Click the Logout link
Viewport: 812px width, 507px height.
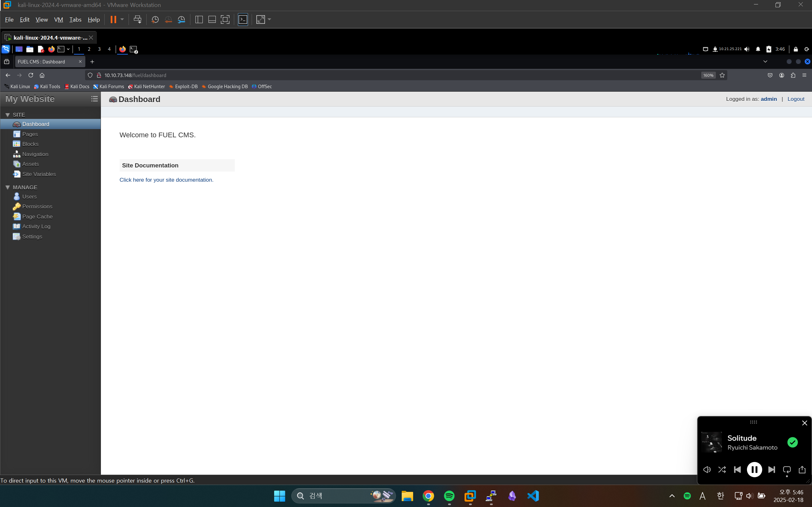click(x=795, y=99)
